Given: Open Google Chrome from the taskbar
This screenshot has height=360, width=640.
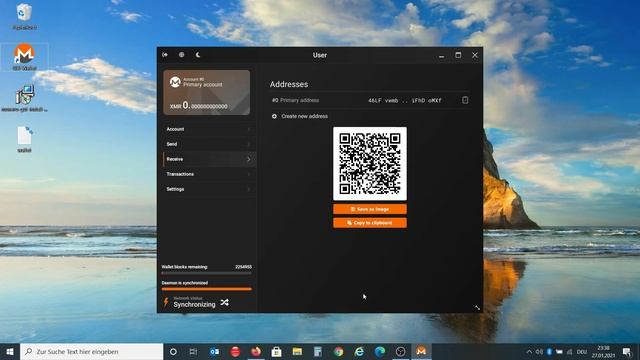Looking at the screenshot, I should point(338,351).
